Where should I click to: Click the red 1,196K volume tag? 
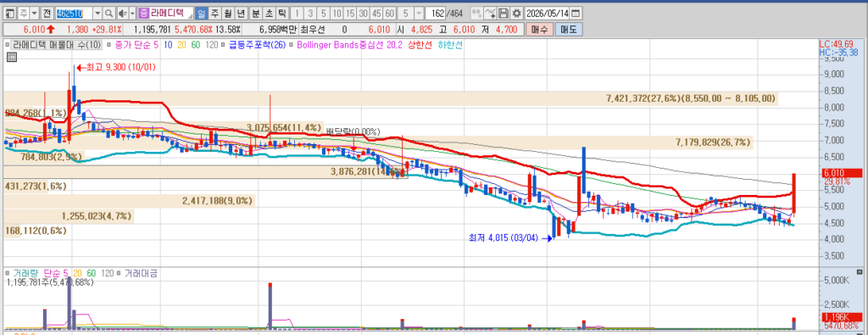point(842,316)
